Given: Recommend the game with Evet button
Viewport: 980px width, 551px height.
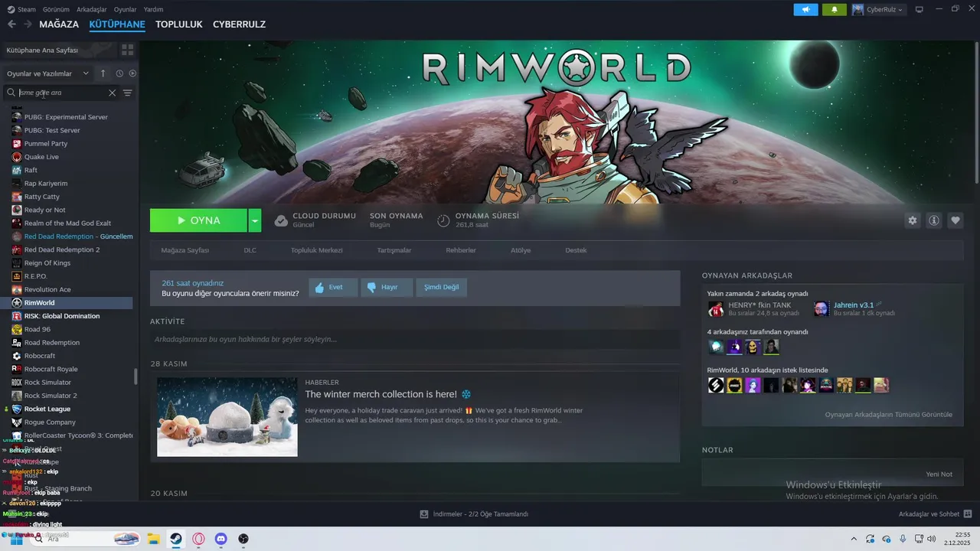Looking at the screenshot, I should coord(333,288).
